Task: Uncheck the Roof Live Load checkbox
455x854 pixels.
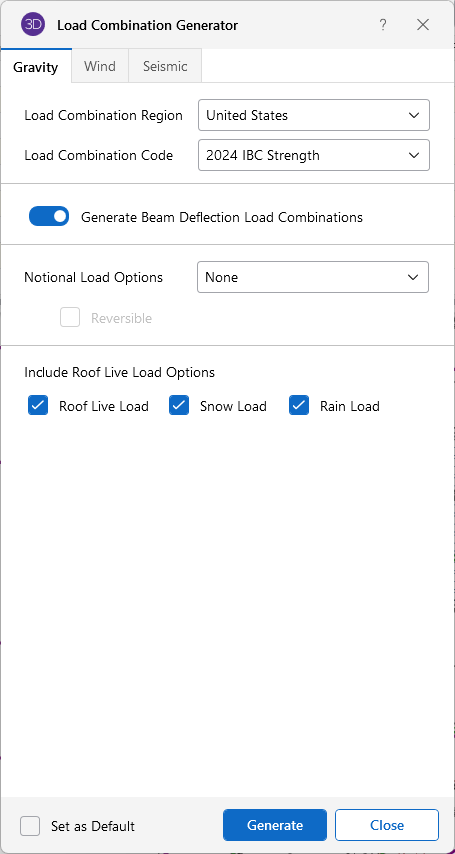Action: point(38,406)
